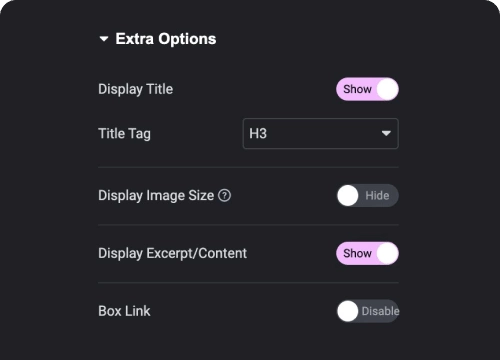Click the Title Tag dropdown caret arrow
This screenshot has width=500, height=360.
coord(386,133)
